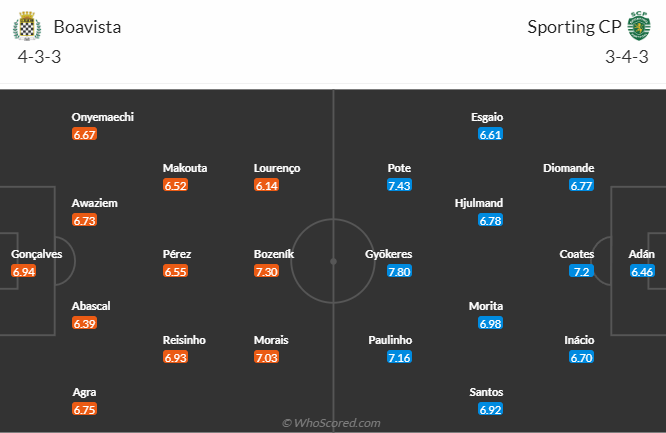Open the Boavista team name link
666x433 pixels.
[88, 27]
